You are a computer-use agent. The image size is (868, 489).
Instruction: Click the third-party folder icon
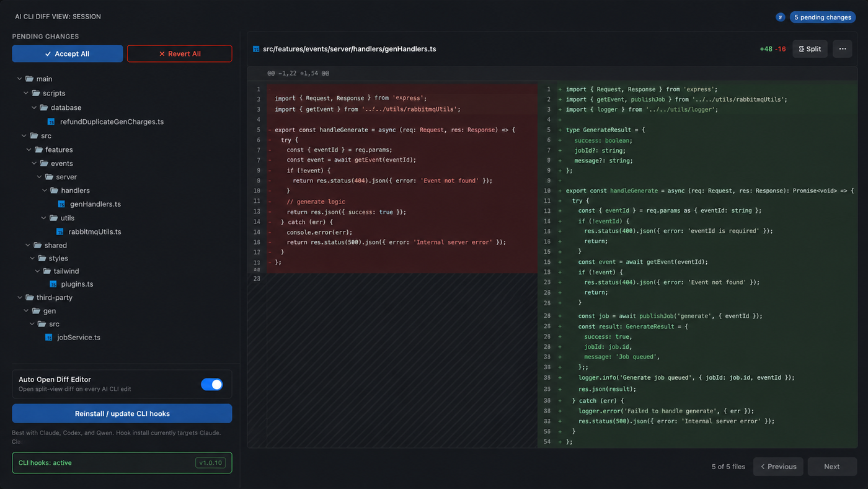(x=29, y=297)
